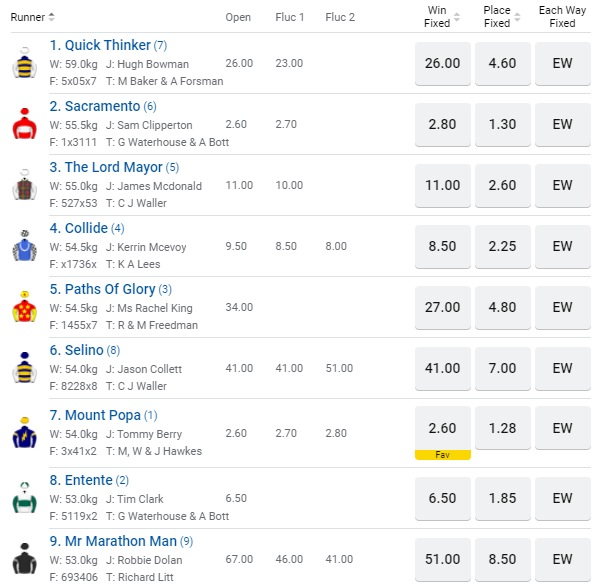The height and width of the screenshot is (588, 603).
Task: Select Sacramento win odds 2.80
Action: (x=442, y=125)
